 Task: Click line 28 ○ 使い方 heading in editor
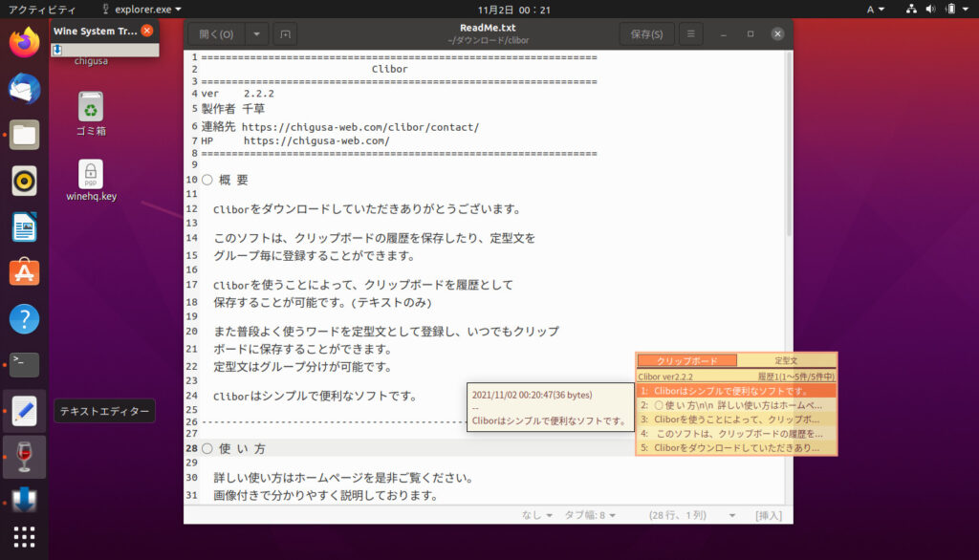click(x=234, y=449)
